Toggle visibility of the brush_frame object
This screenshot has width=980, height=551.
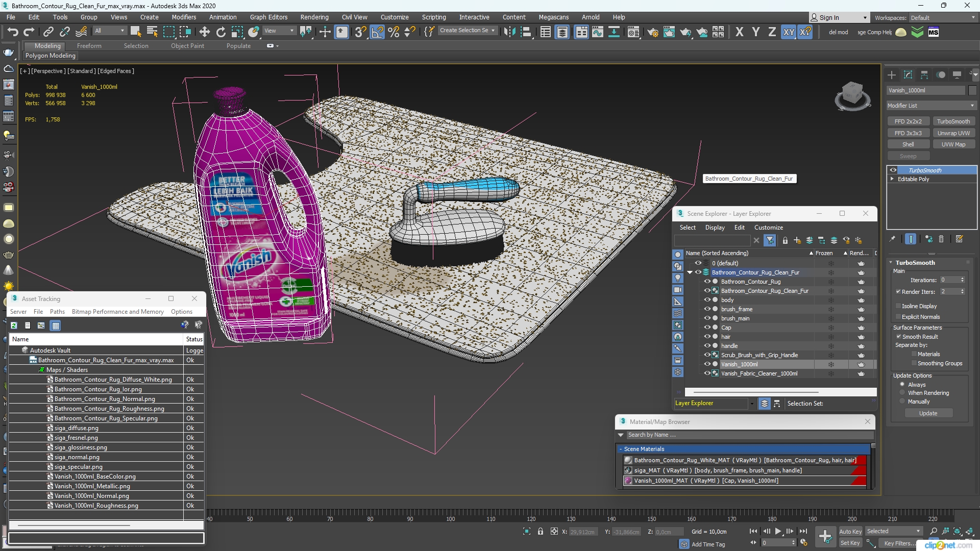click(x=707, y=309)
